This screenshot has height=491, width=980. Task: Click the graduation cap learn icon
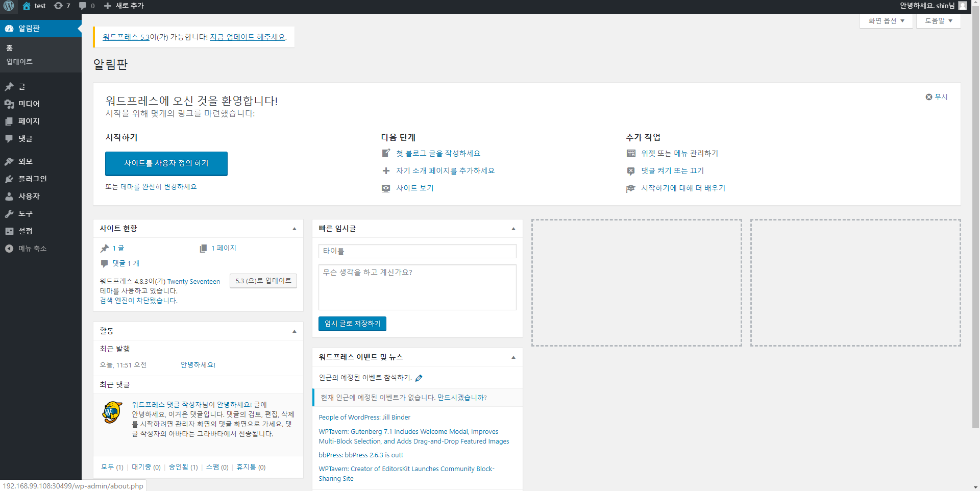coord(631,188)
